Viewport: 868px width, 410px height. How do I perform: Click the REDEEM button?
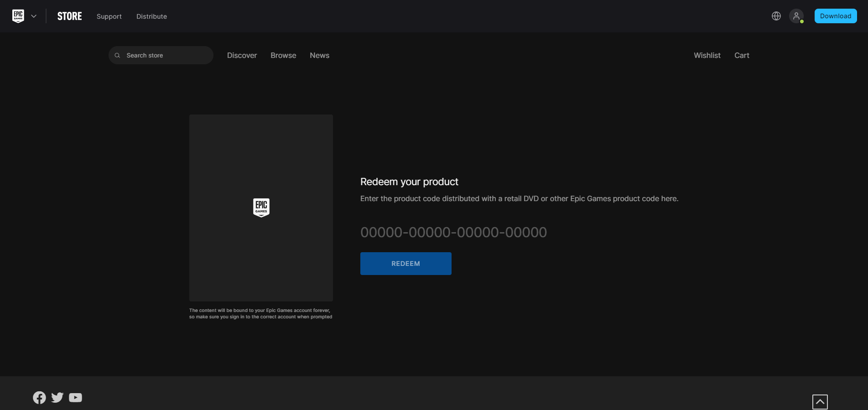pos(406,264)
